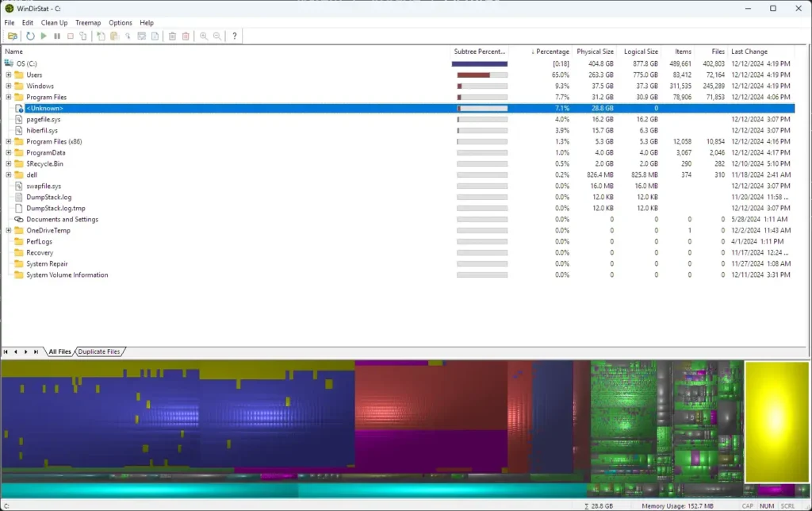Click the Help question mark icon
This screenshot has height=511, width=812.
[234, 36]
